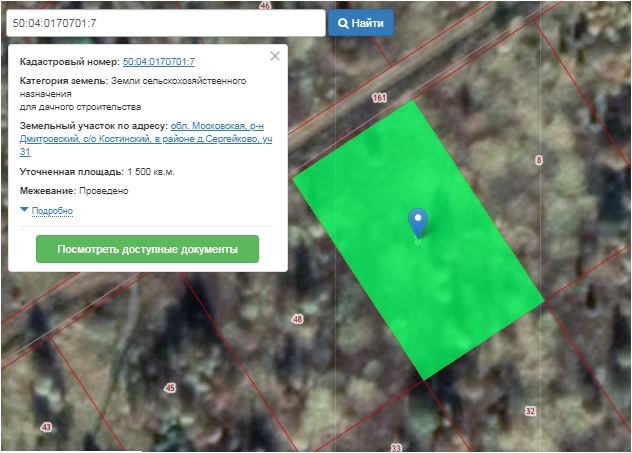Click parcel label 33 on map
Viewport: 632px width, 453px height.
tap(396, 447)
